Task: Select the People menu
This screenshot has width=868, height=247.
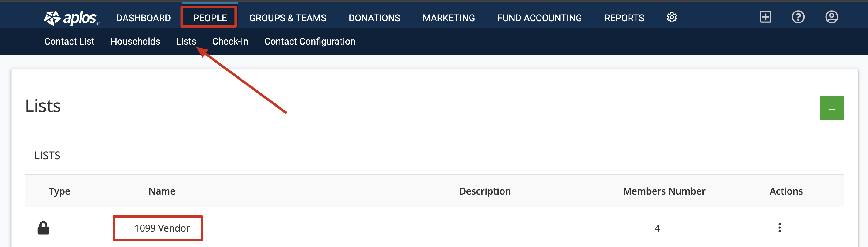Action: 210,18
